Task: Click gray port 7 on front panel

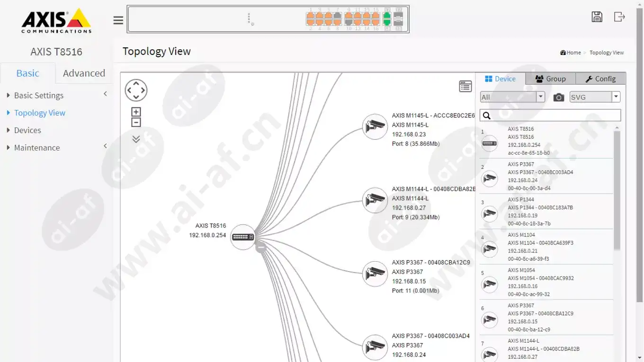Action: (x=337, y=16)
